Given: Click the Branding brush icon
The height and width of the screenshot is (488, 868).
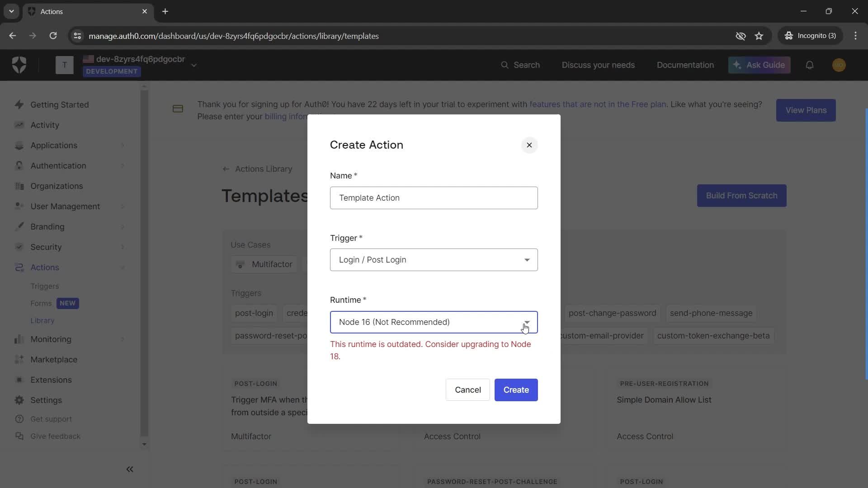Looking at the screenshot, I should point(19,227).
